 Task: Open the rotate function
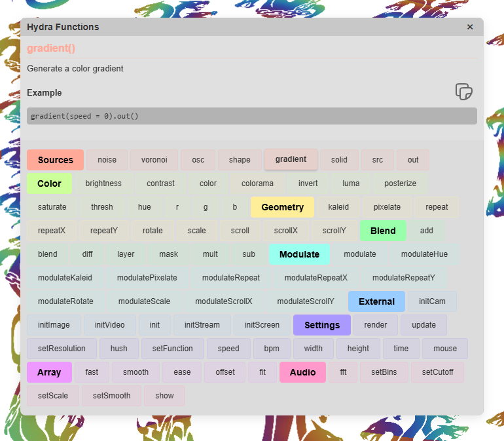coord(153,231)
